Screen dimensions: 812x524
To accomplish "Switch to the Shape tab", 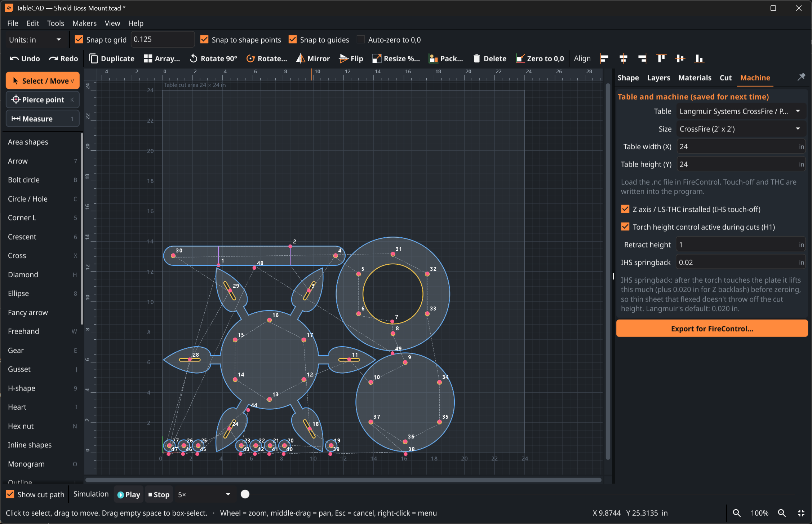I will click(628, 78).
